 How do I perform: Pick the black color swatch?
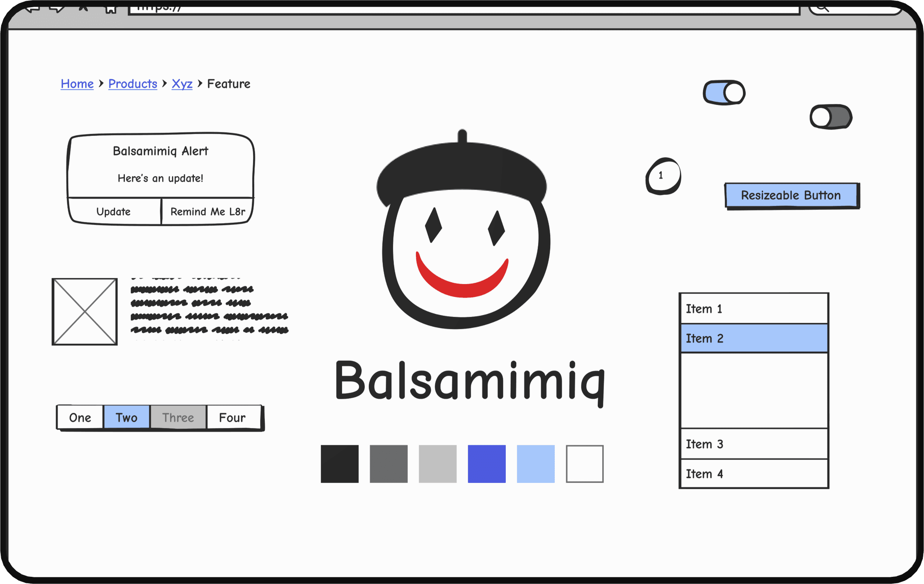pos(339,464)
